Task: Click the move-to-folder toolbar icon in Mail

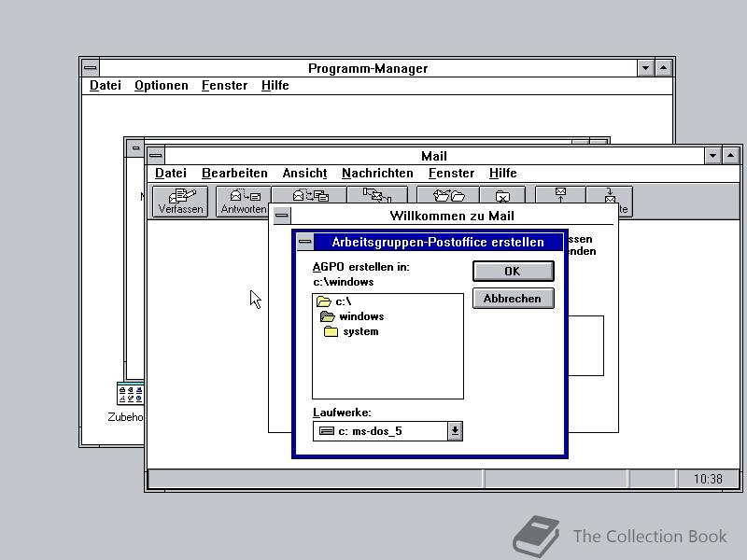Action: click(x=448, y=195)
